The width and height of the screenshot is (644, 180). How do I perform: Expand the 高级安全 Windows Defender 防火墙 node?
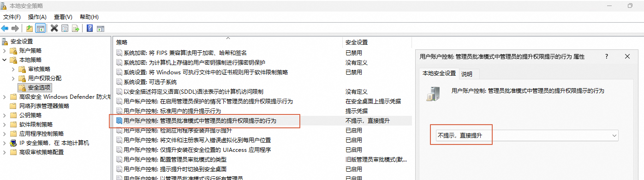tap(5, 96)
